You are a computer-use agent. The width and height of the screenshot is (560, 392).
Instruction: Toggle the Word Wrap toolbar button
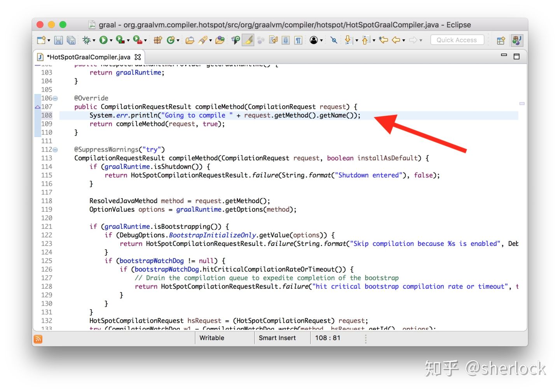coord(273,40)
